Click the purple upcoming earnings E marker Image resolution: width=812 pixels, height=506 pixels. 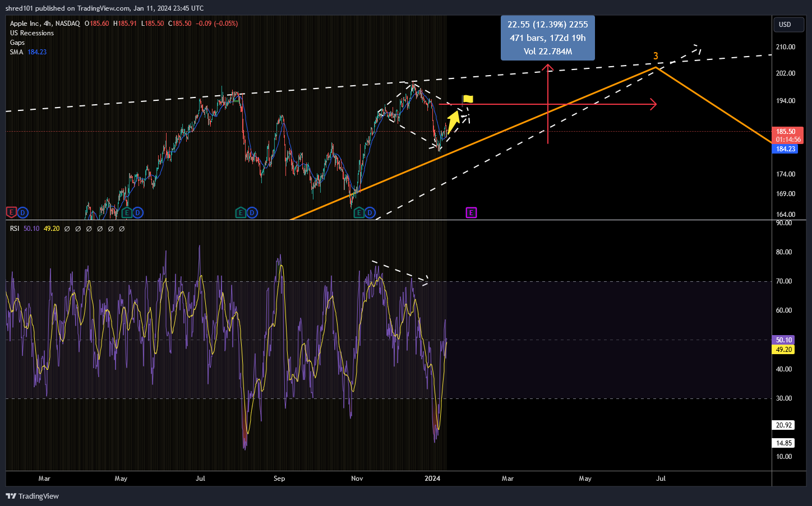pyautogui.click(x=471, y=212)
